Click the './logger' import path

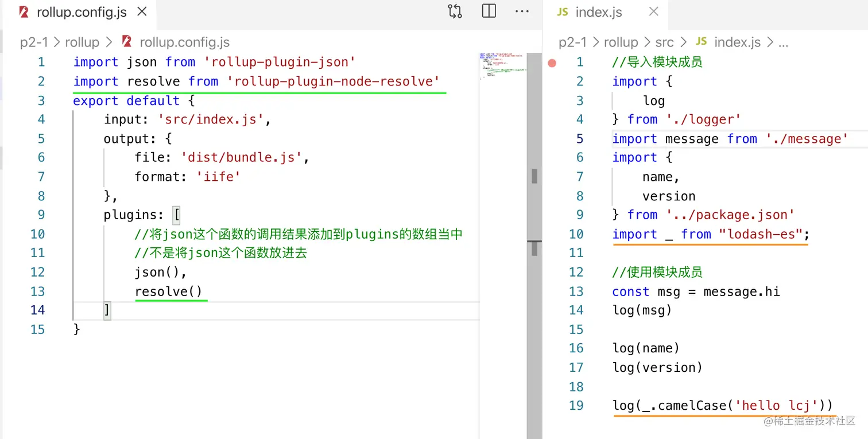[x=704, y=119]
